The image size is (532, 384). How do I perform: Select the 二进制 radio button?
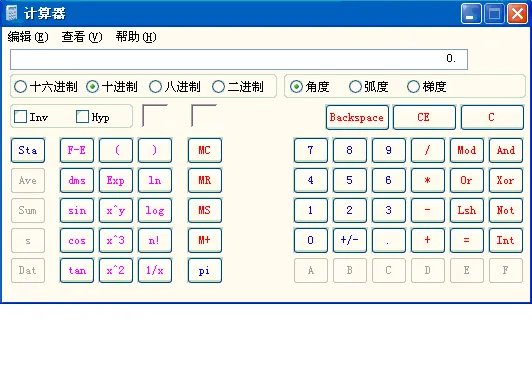(238, 87)
